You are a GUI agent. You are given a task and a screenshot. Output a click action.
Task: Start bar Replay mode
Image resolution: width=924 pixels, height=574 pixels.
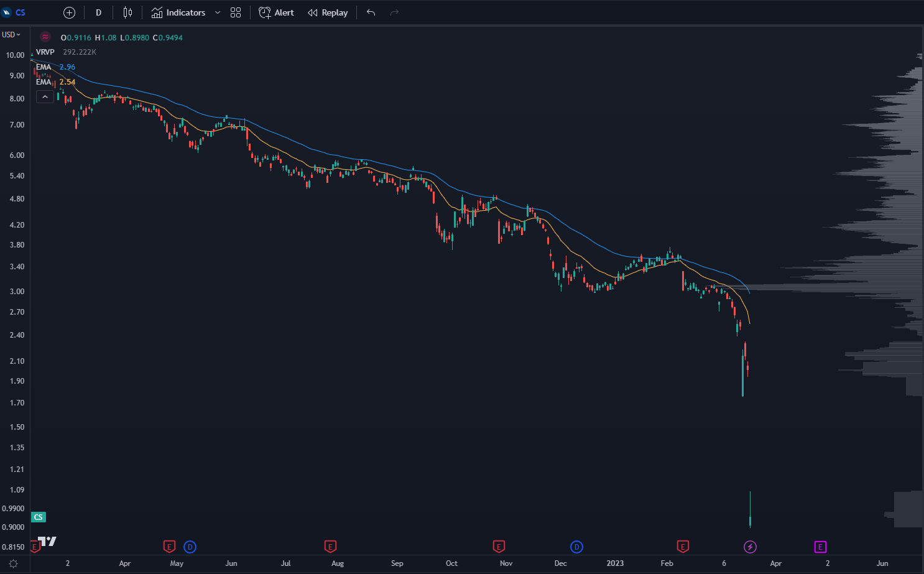[328, 12]
